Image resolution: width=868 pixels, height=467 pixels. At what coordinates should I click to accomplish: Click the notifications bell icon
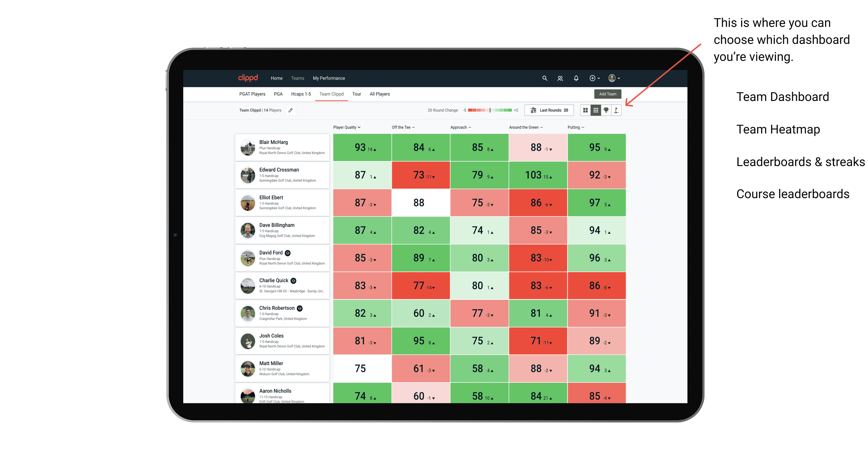tap(576, 78)
